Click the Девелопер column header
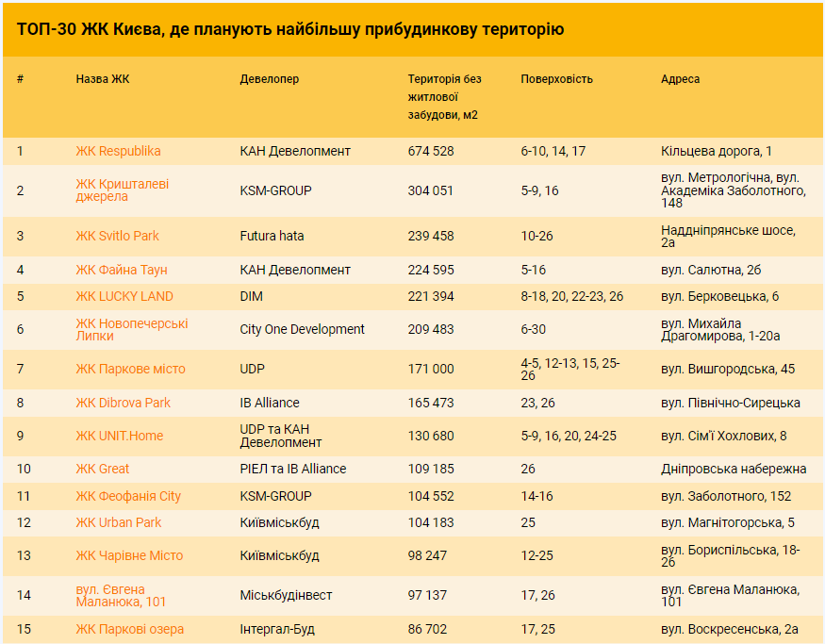 pyautogui.click(x=269, y=79)
